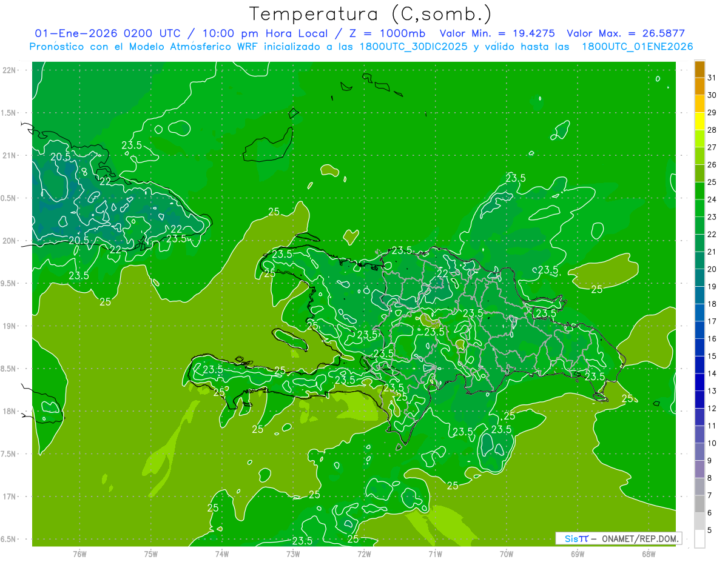Image resolution: width=728 pixels, height=562 pixels.
Task: Click the orange legend swatch between 30 and 31
Action: [699, 87]
